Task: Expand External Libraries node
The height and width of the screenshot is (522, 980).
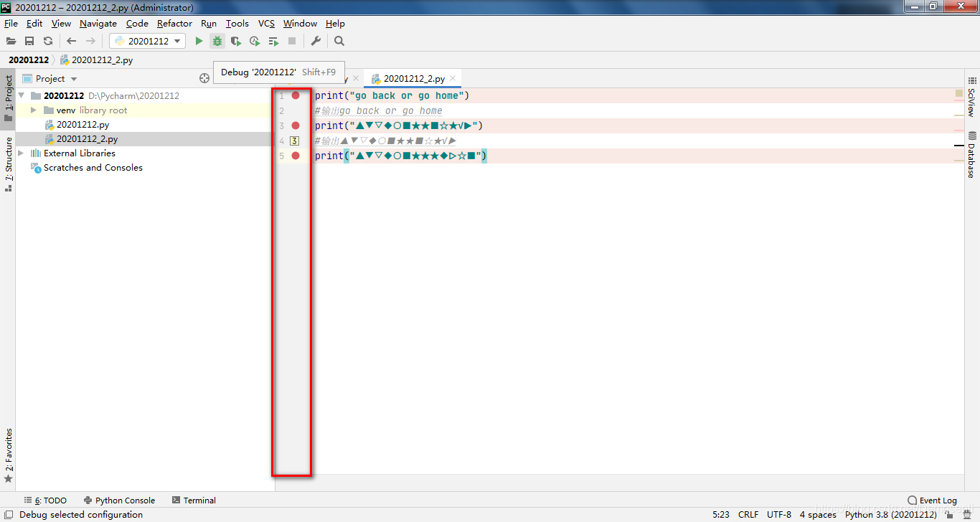Action: [x=21, y=153]
